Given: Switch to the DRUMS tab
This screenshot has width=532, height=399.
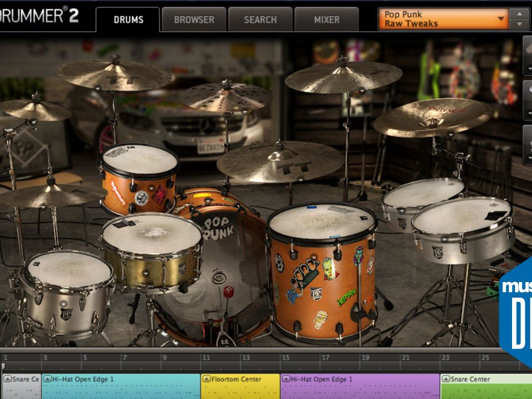Looking at the screenshot, I should 128,19.
